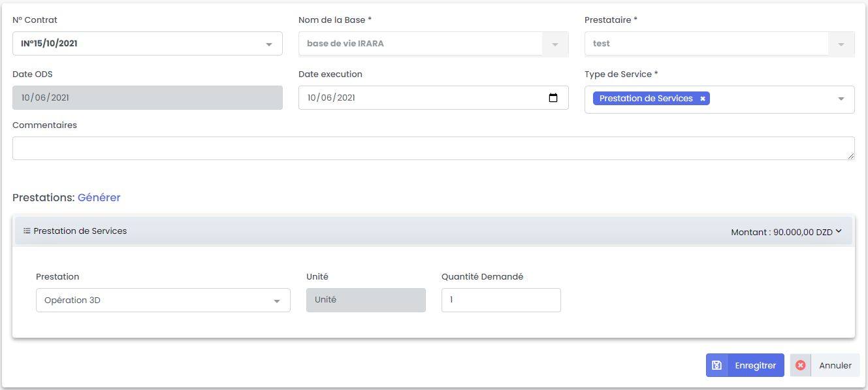Open the Prestation Opération 3D dropdown
This screenshot has width=868, height=390.
click(276, 301)
